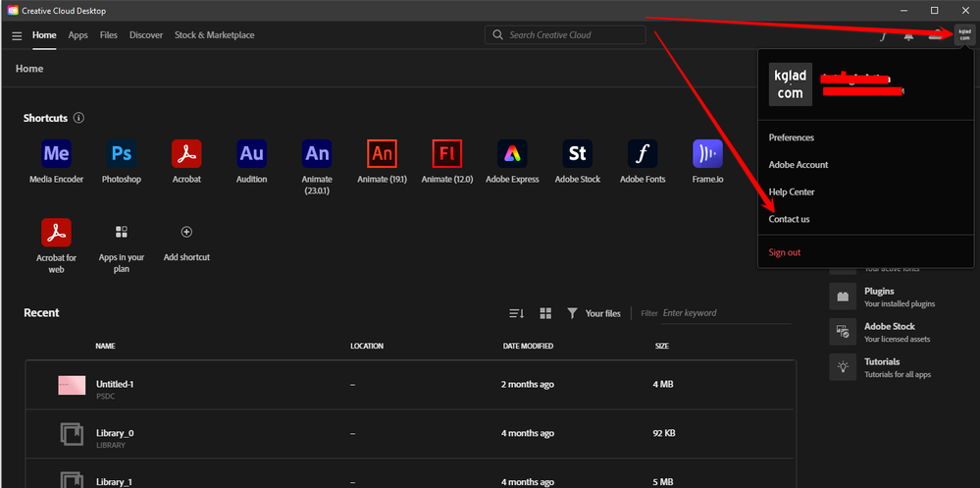This screenshot has width=980, height=488.
Task: Open the notifications bell icon
Action: click(908, 35)
